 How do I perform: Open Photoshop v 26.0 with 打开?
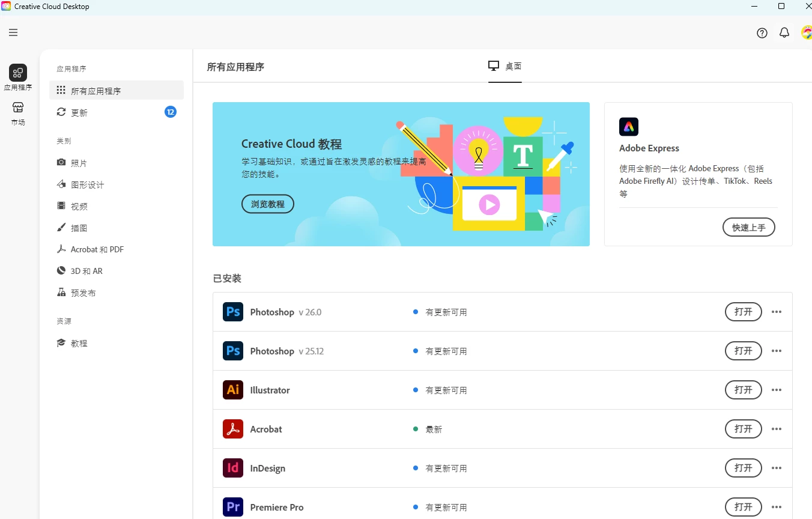(744, 312)
